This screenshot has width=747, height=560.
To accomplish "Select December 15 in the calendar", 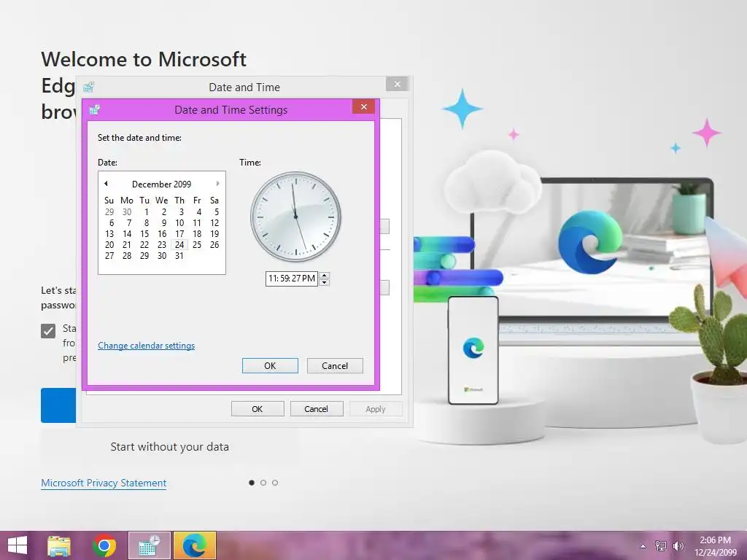I will click(144, 234).
